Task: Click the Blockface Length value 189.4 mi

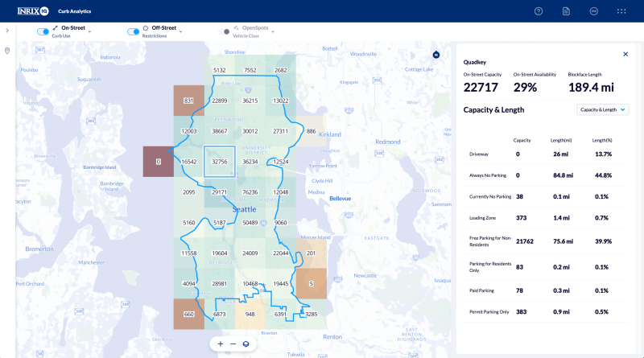Action: pyautogui.click(x=591, y=88)
